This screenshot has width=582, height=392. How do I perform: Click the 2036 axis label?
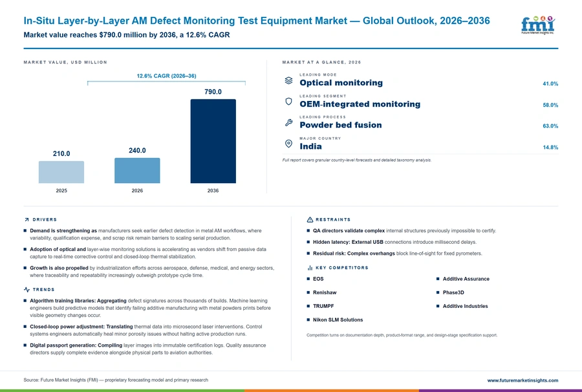[x=213, y=190]
